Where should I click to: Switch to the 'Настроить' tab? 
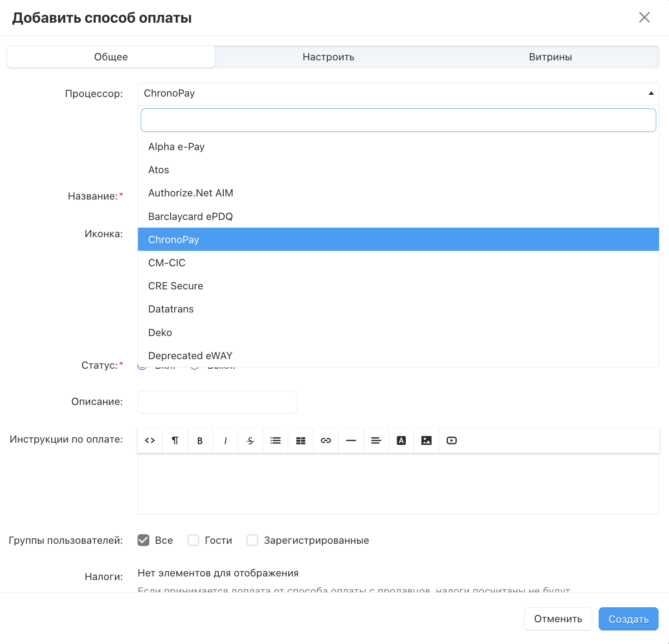pos(328,57)
